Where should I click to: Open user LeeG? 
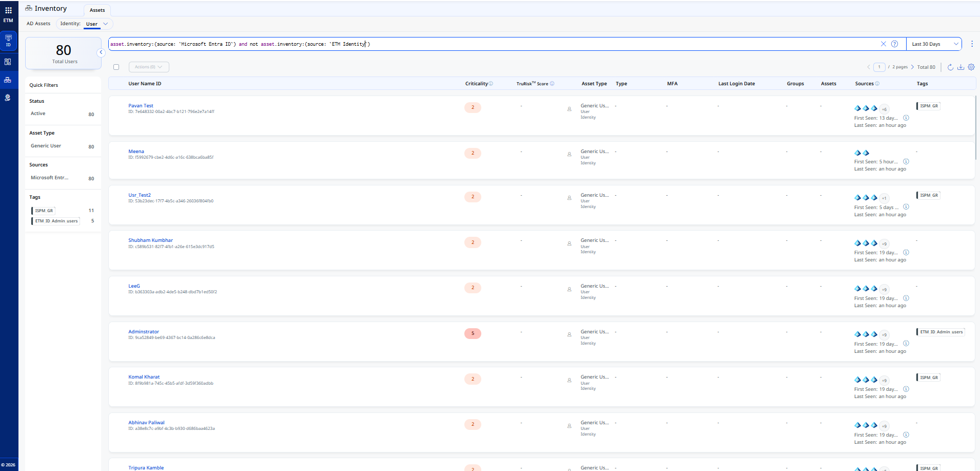(x=134, y=286)
